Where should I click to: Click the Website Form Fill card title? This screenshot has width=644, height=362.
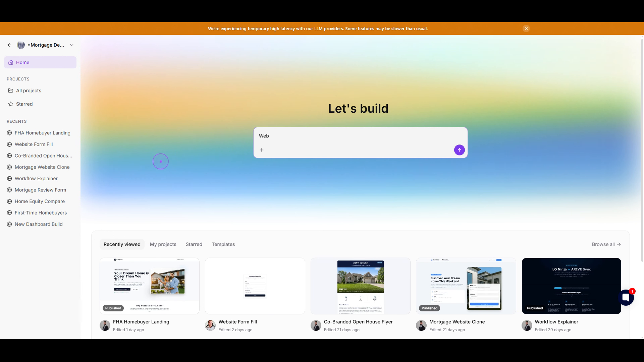pos(238,322)
